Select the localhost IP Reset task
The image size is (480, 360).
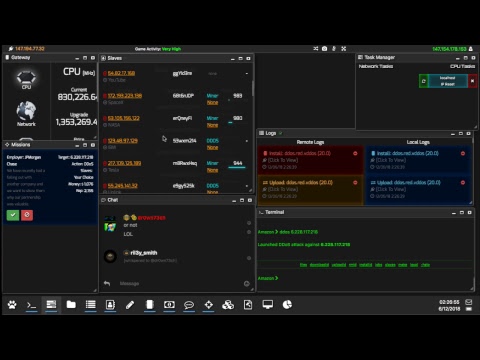448,81
